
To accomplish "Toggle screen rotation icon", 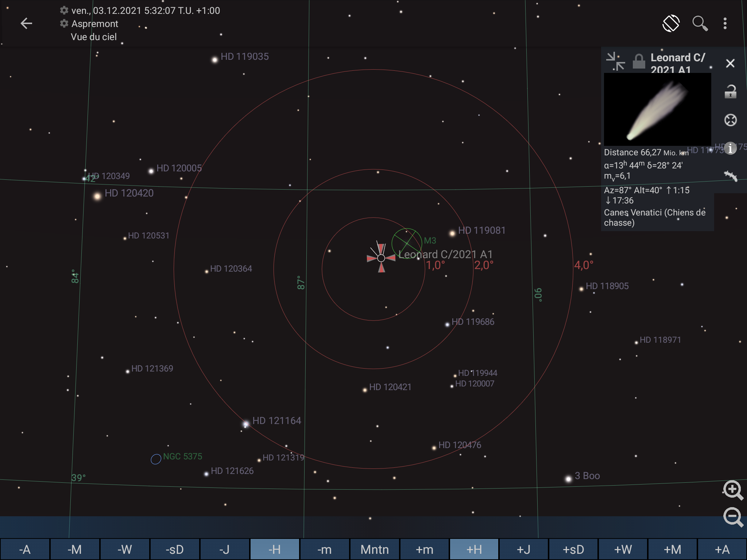I will [x=671, y=24].
